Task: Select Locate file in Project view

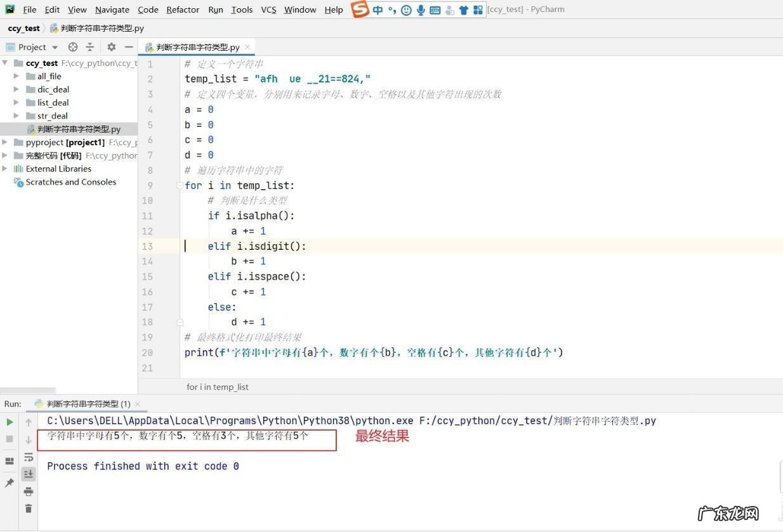Action: click(72, 47)
